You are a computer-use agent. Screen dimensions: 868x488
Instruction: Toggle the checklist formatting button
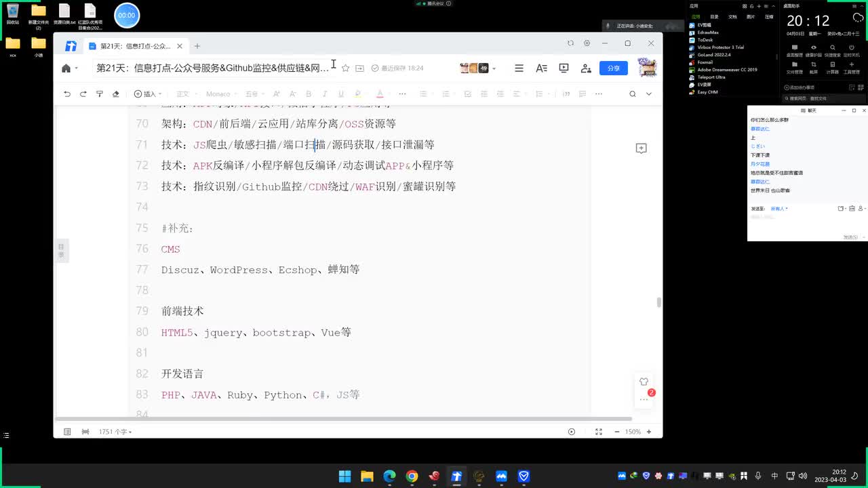point(467,94)
